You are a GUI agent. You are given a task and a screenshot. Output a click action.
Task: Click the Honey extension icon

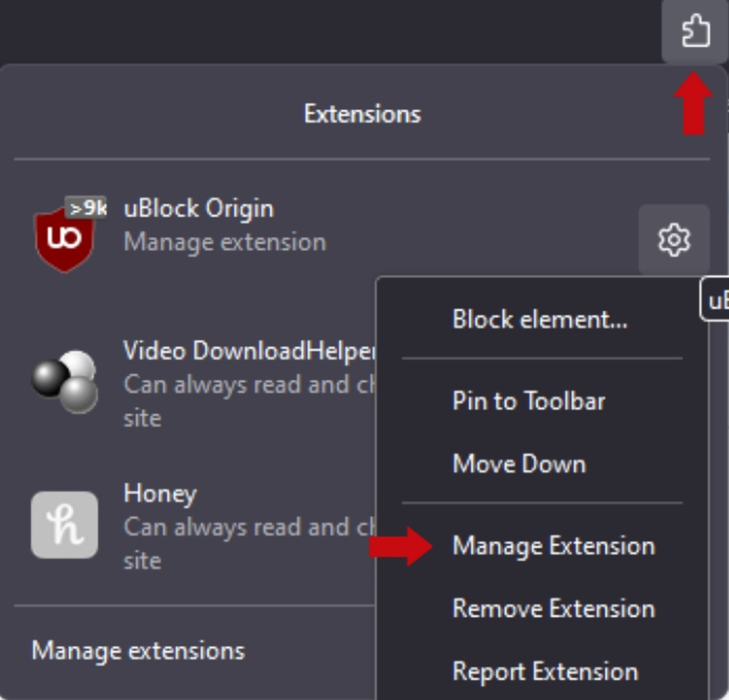tap(64, 525)
